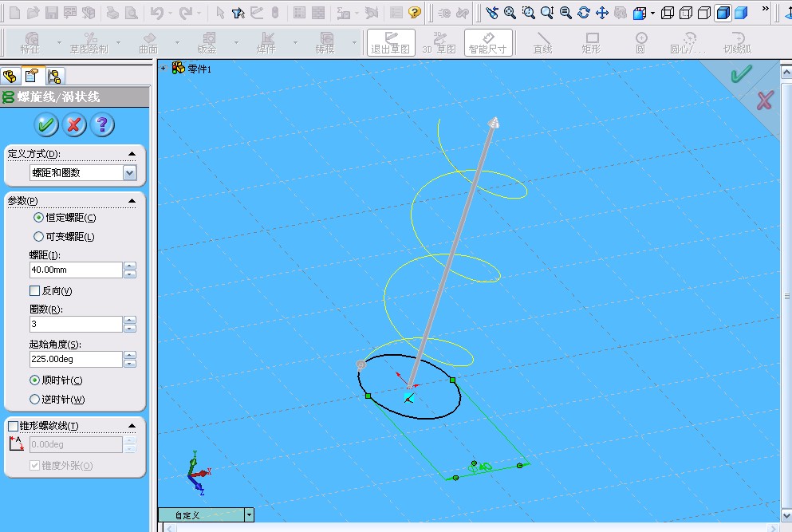Click the 圈数 input field showing 3

click(x=76, y=324)
